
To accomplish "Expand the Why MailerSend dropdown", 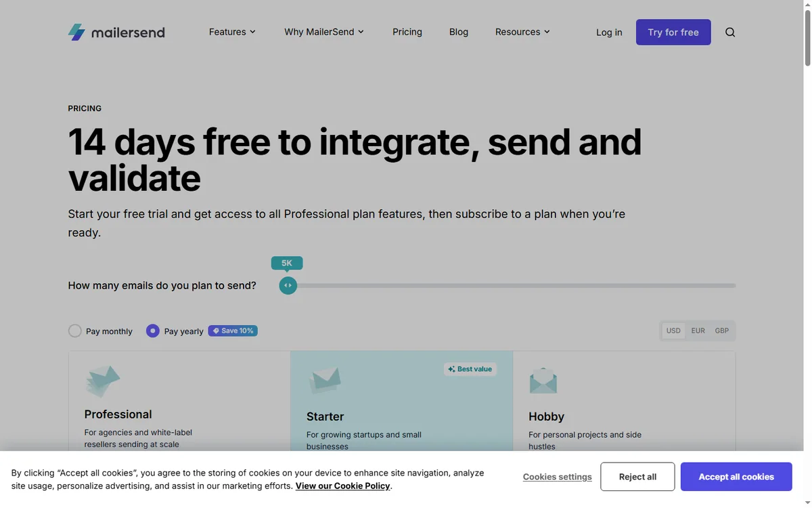I will tap(324, 32).
